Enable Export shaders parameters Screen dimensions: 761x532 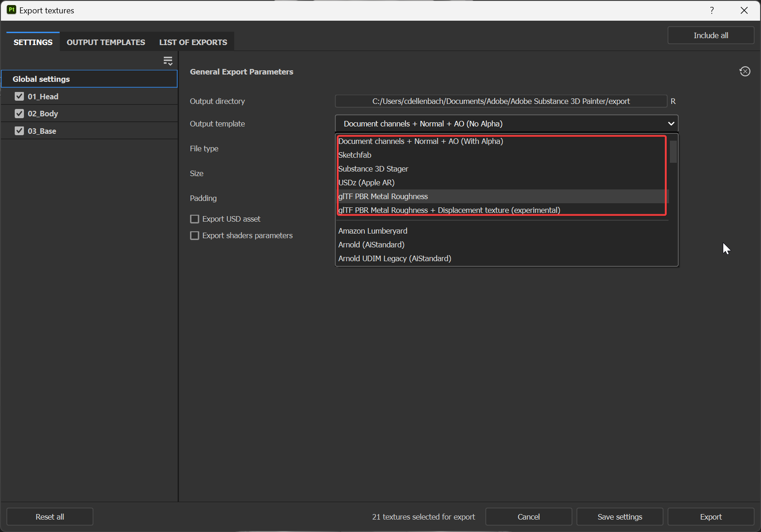click(x=195, y=235)
